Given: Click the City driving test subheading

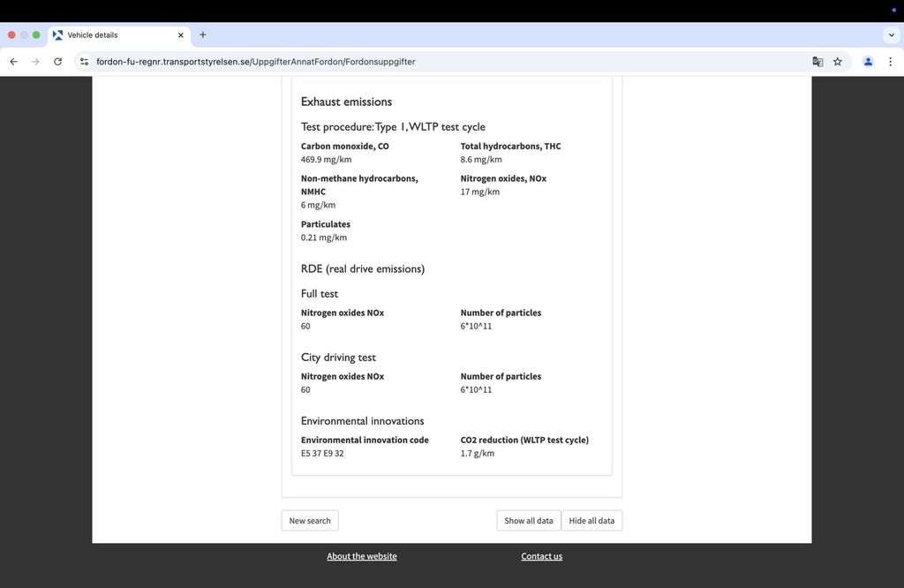Looking at the screenshot, I should 338,358.
